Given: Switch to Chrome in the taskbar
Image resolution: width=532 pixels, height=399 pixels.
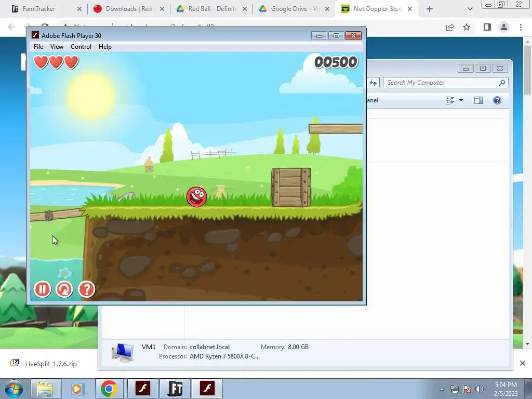Looking at the screenshot, I should point(109,389).
